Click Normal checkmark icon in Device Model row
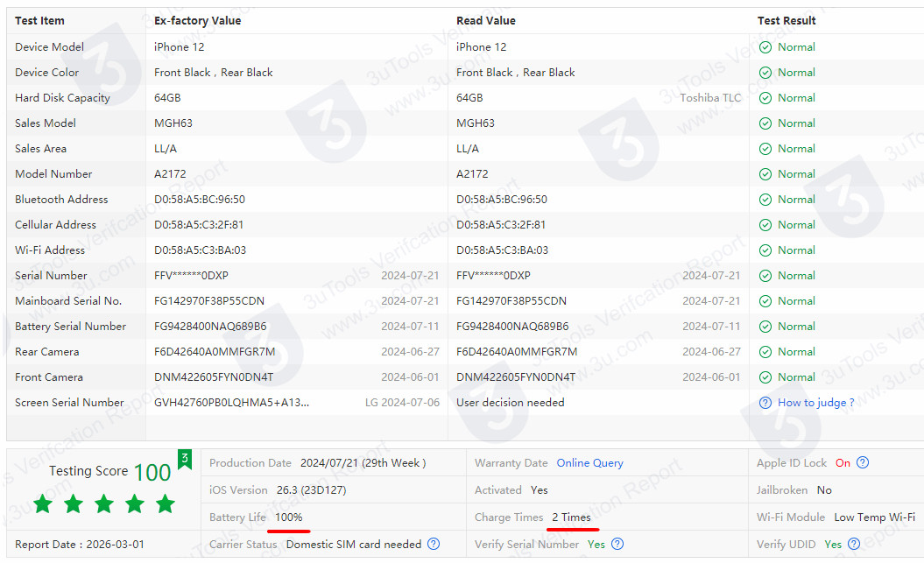The image size is (924, 563). click(x=765, y=47)
